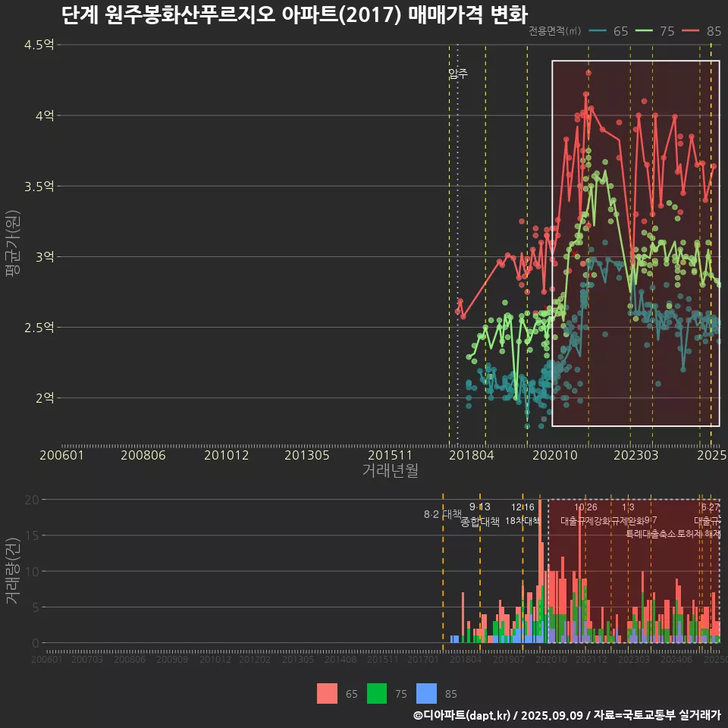Click the 3억 y-axis label
Screen dimensions: 728x728
pyautogui.click(x=45, y=257)
